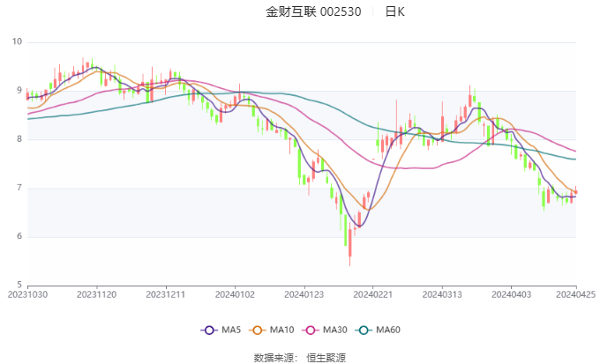The image size is (600, 364).
Task: Toggle the MA10 orange legend marker
Action: 257,330
